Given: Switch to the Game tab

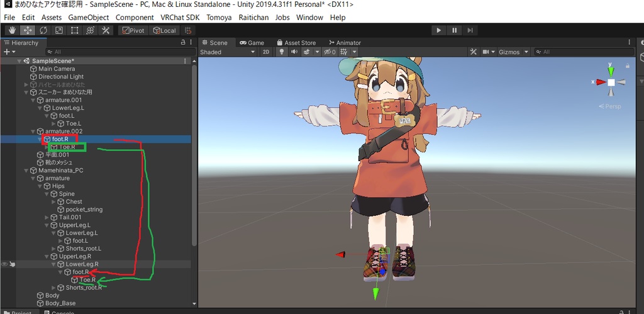Looking at the screenshot, I should pyautogui.click(x=252, y=43).
